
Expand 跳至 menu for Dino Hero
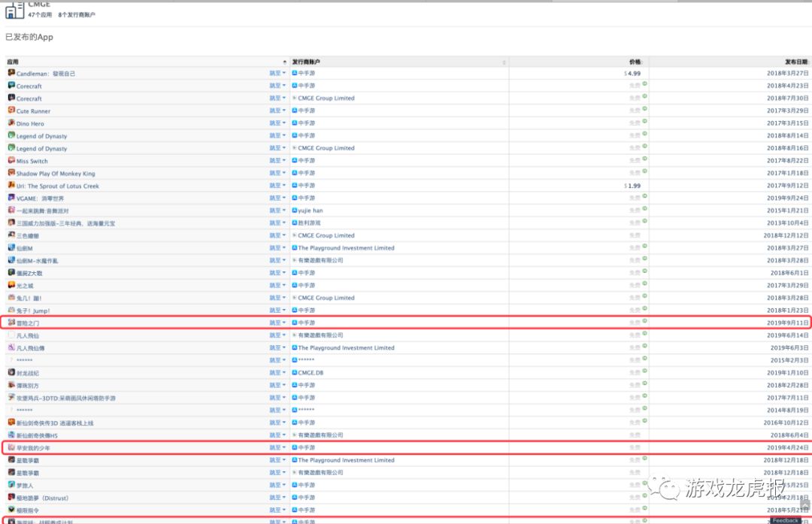(277, 123)
